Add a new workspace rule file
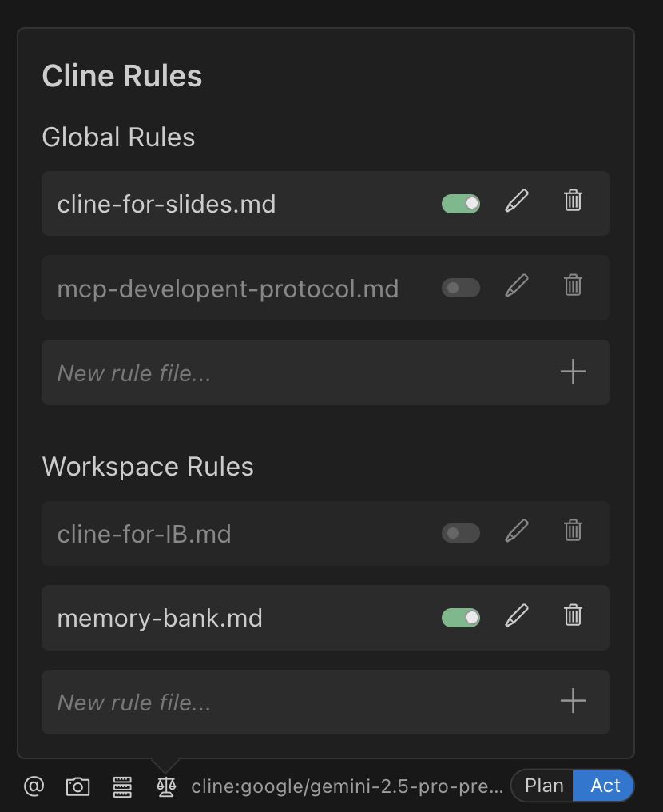Screen dimensions: 663x812 pos(572,700)
